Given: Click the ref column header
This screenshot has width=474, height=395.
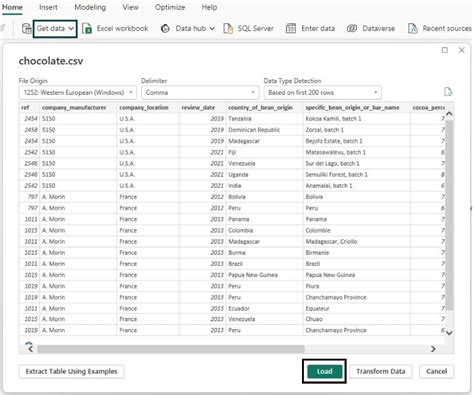Looking at the screenshot, I should pos(29,108).
